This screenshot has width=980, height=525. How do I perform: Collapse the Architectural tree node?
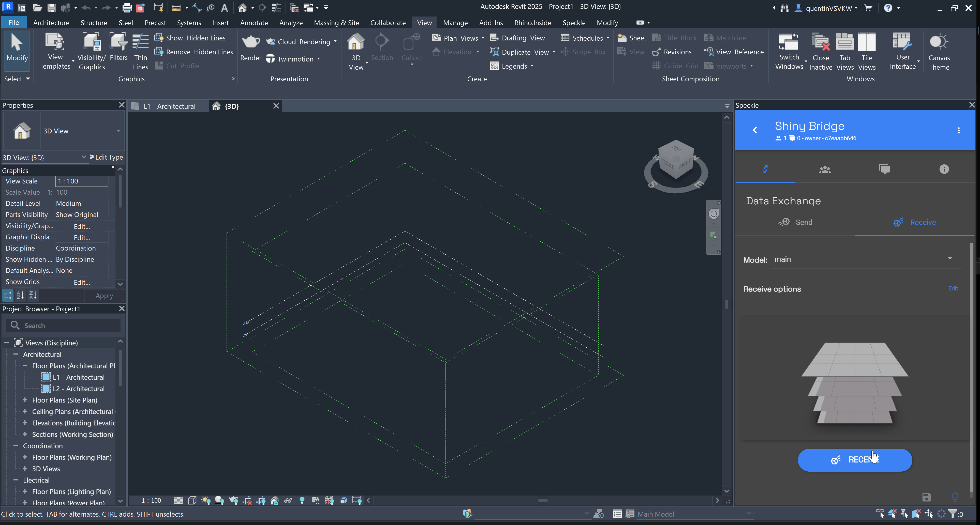click(x=16, y=354)
